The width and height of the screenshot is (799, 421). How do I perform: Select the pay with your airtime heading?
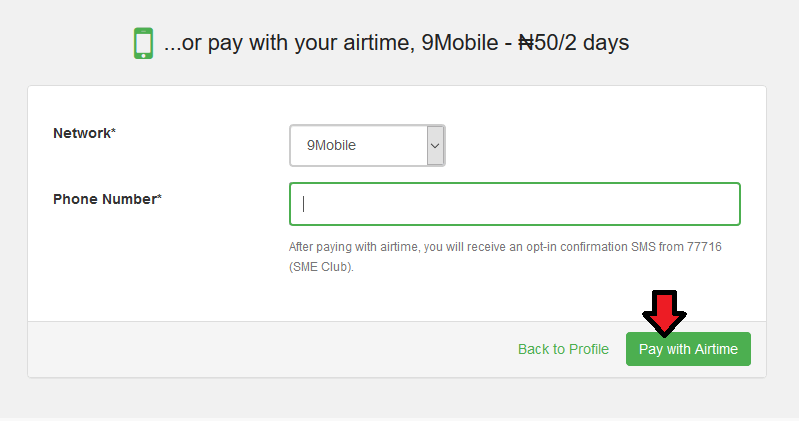coord(396,42)
